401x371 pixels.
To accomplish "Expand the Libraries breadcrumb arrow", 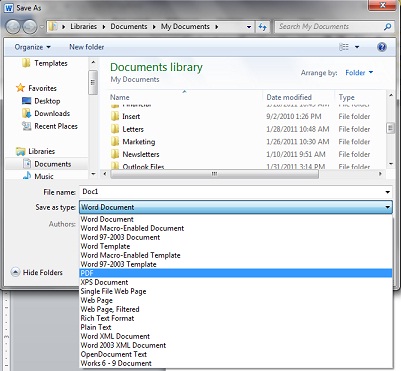I will click(x=104, y=27).
